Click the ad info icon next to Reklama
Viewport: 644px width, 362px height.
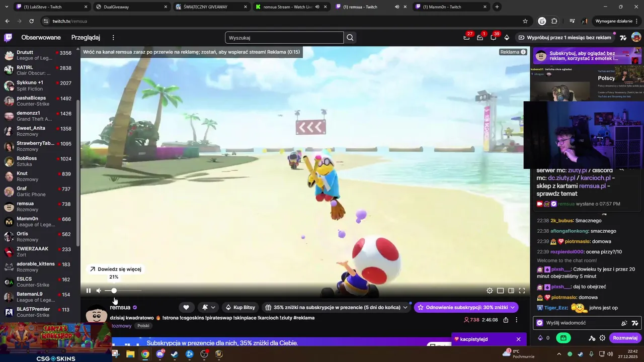523,52
